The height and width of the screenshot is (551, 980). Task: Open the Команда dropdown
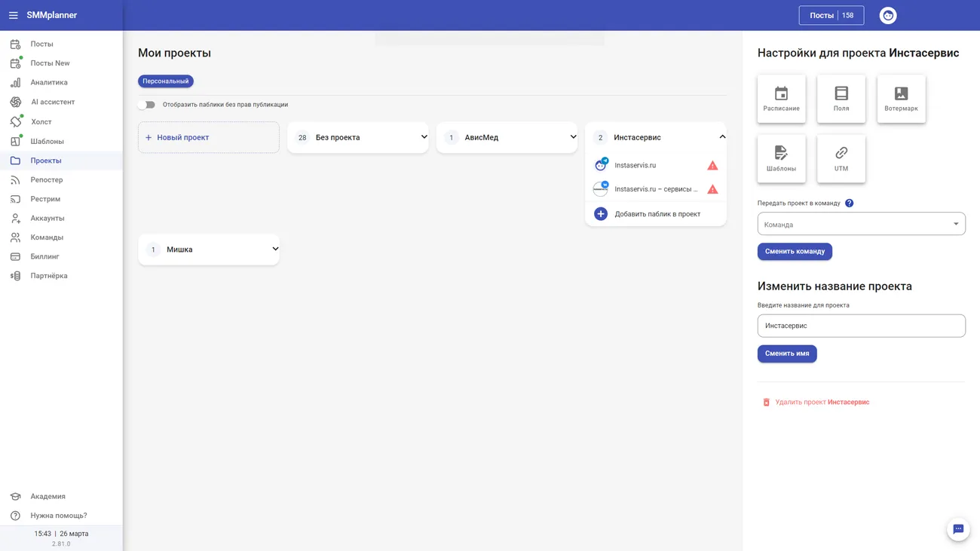click(x=861, y=224)
